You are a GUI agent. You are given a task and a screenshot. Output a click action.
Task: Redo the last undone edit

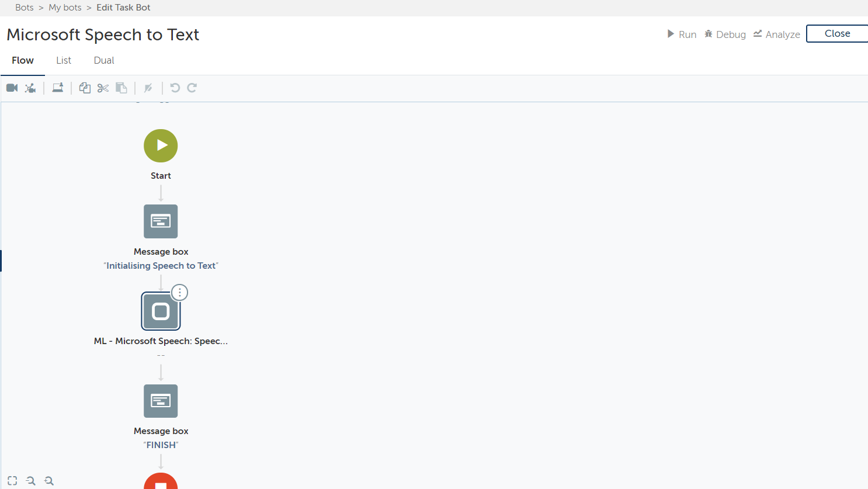pyautogui.click(x=192, y=88)
